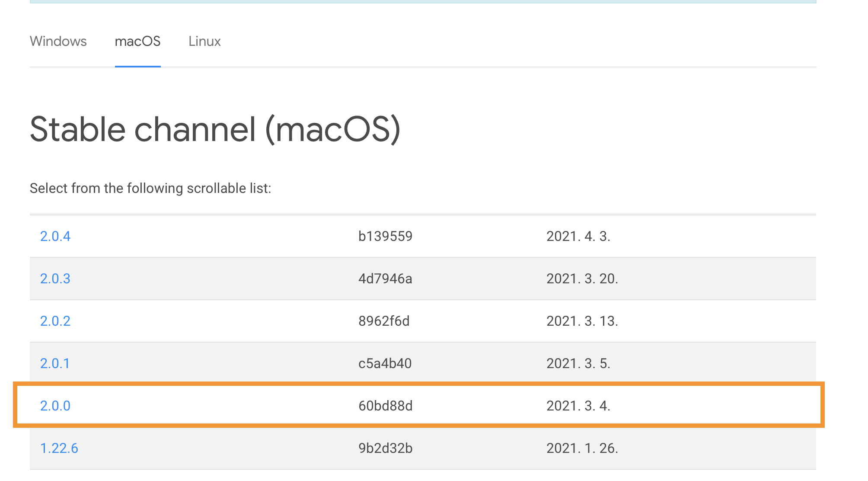Click commit hash 60bd88d

[x=386, y=406]
